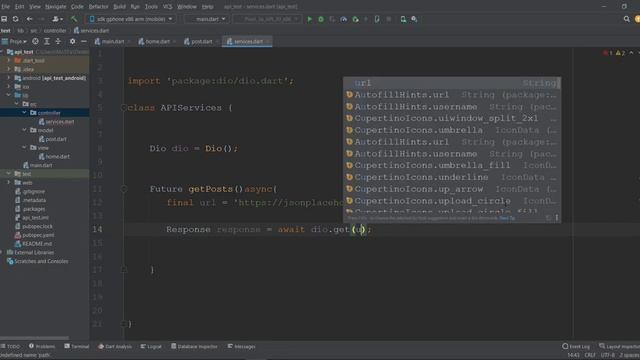Open the emulator target dropdown
The height and width of the screenshot is (360, 640).
(x=267, y=19)
